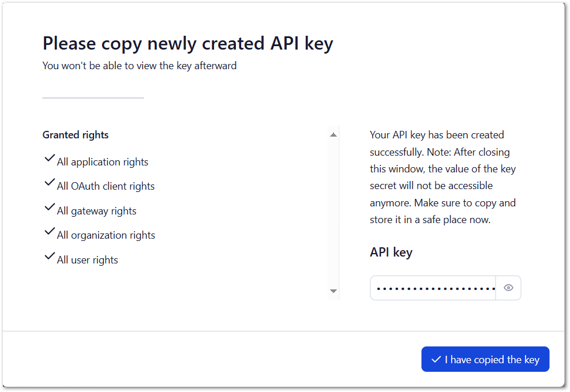The height and width of the screenshot is (392, 570).
Task: Click the "API key" field label
Action: tap(391, 252)
